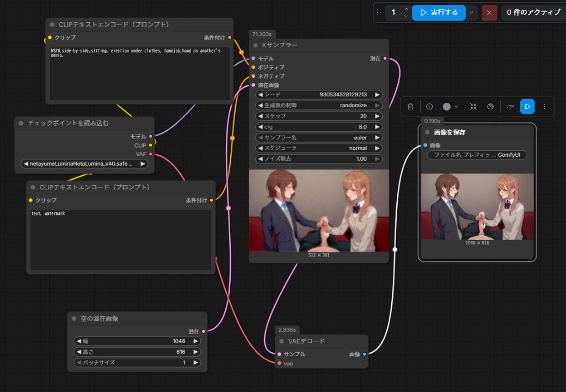The height and width of the screenshot is (392, 566).
Task: Click the curved arrow icon in node toolbar
Action: click(510, 107)
